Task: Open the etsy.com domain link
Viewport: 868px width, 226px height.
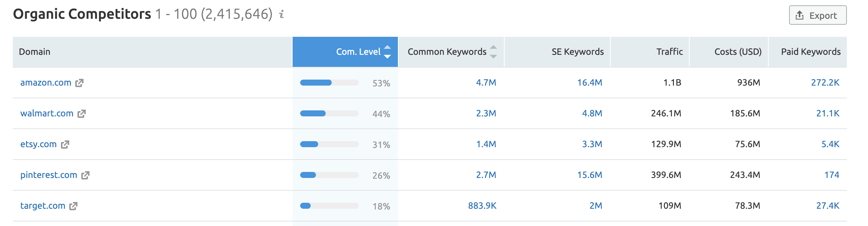Action: [x=38, y=144]
